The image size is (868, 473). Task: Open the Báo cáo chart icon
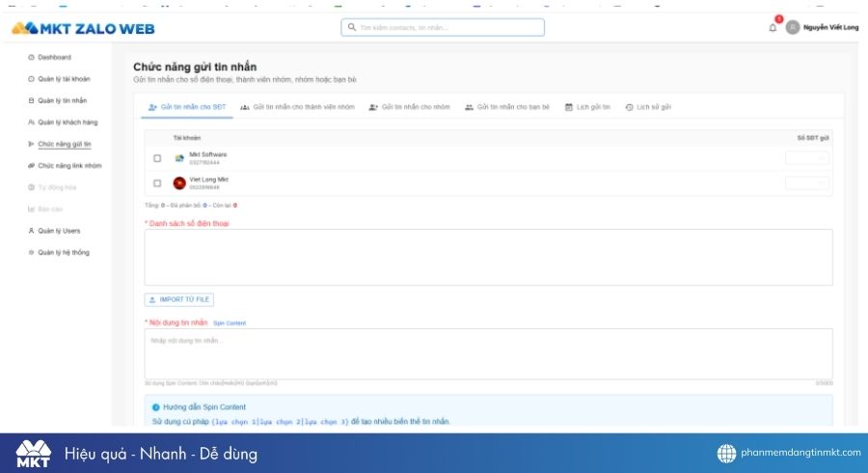point(31,209)
